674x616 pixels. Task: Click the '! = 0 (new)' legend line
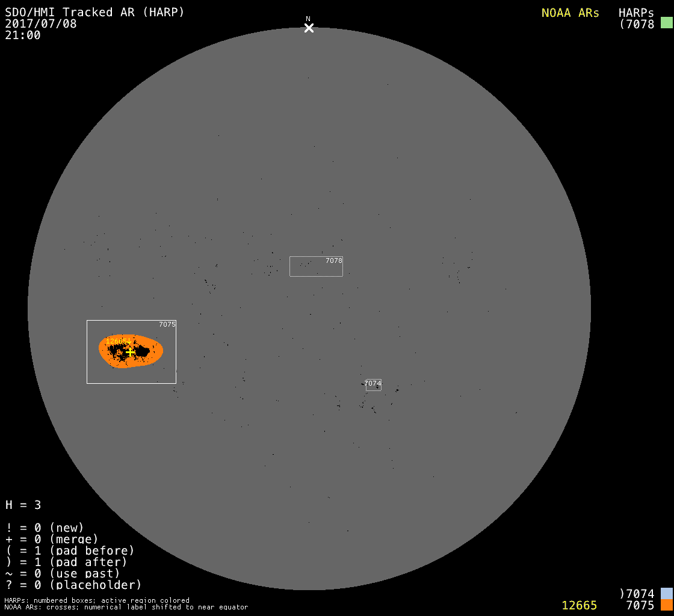click(45, 528)
